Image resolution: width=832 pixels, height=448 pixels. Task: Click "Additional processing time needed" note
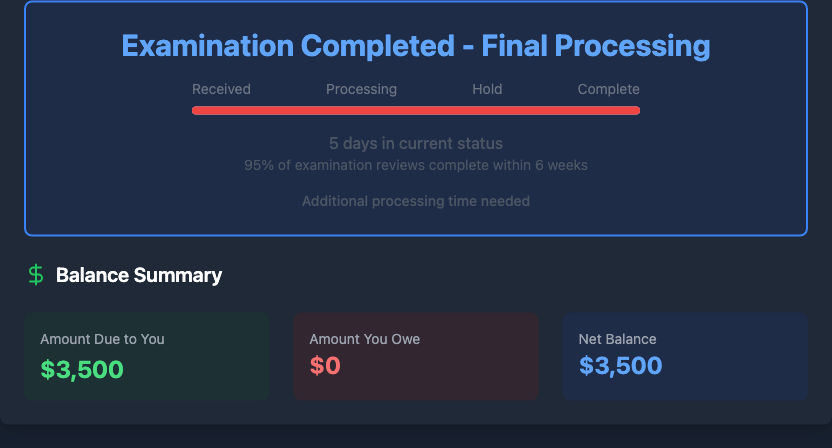(x=416, y=201)
